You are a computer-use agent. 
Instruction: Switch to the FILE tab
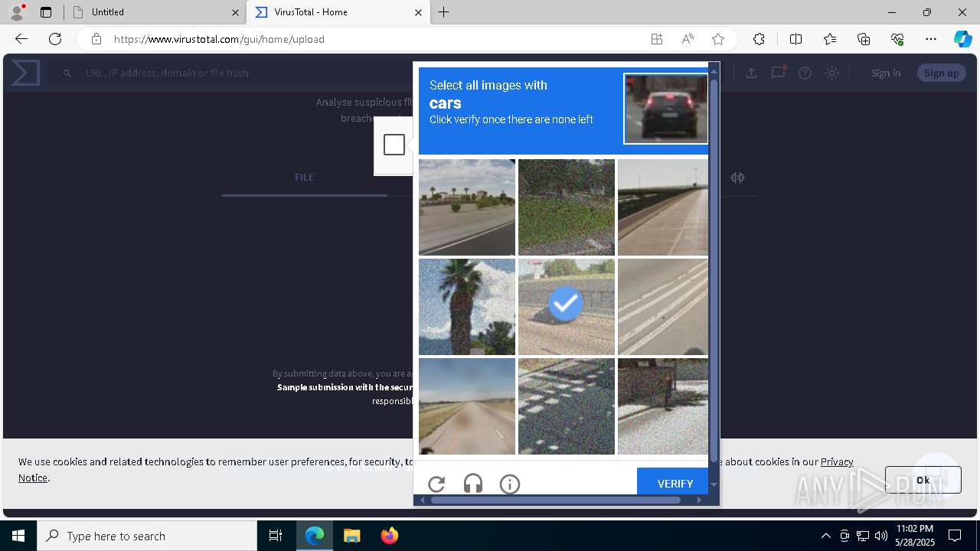[304, 178]
